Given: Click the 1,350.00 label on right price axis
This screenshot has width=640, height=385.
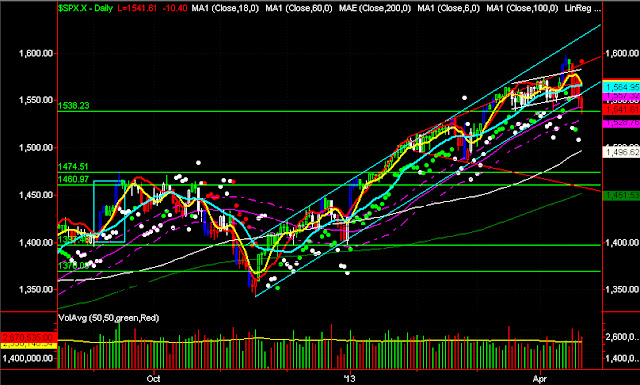Looking at the screenshot, I should (x=622, y=289).
